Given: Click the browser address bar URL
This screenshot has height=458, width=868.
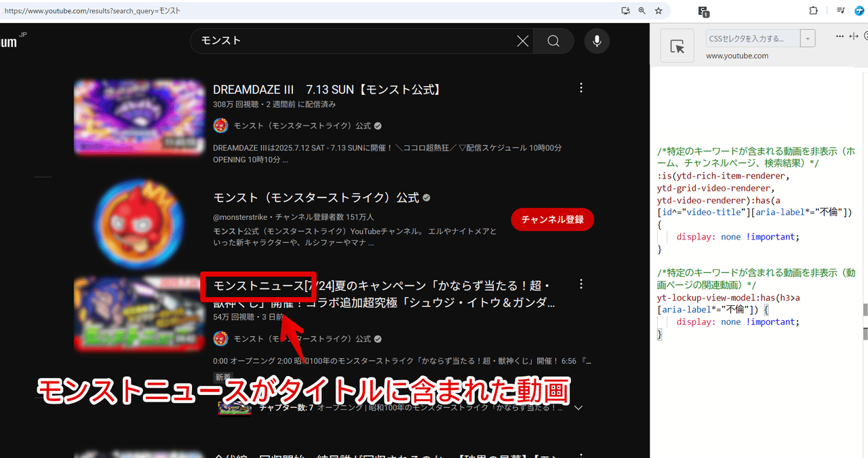Looking at the screenshot, I should point(93,12).
